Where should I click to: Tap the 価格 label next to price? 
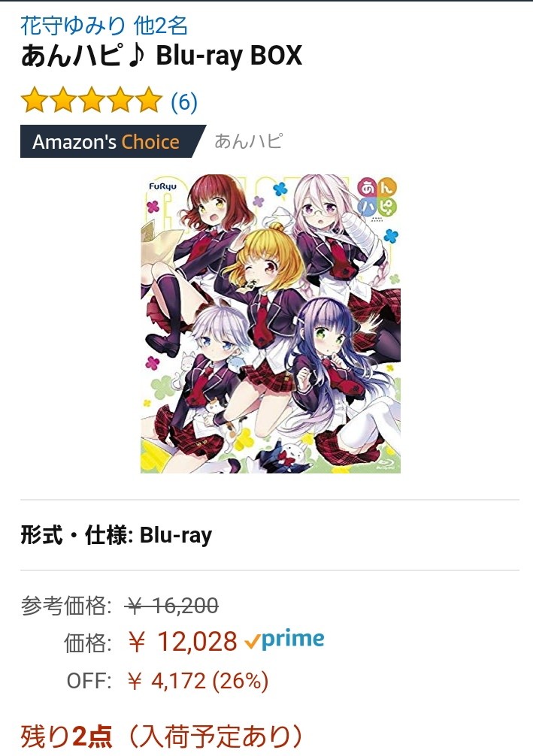click(88, 643)
